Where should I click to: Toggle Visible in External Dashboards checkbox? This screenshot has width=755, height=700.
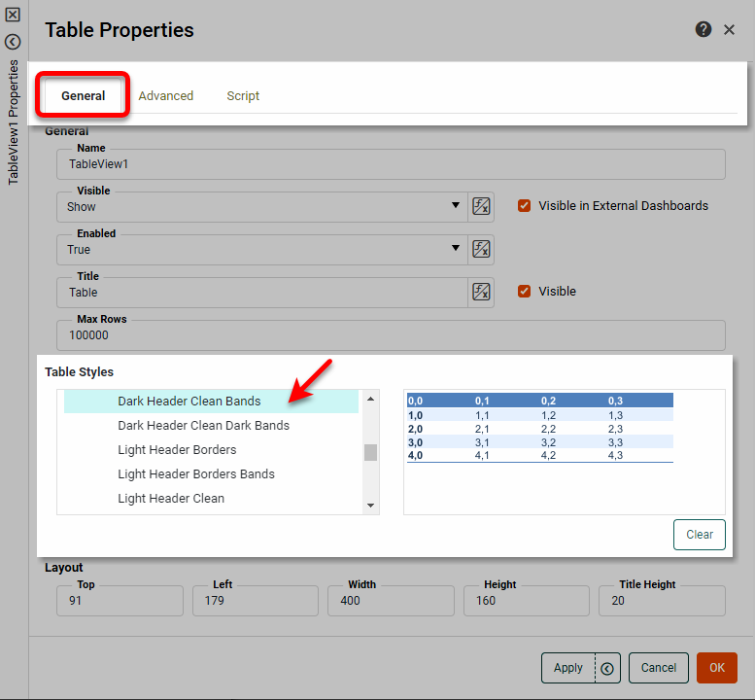(x=525, y=206)
